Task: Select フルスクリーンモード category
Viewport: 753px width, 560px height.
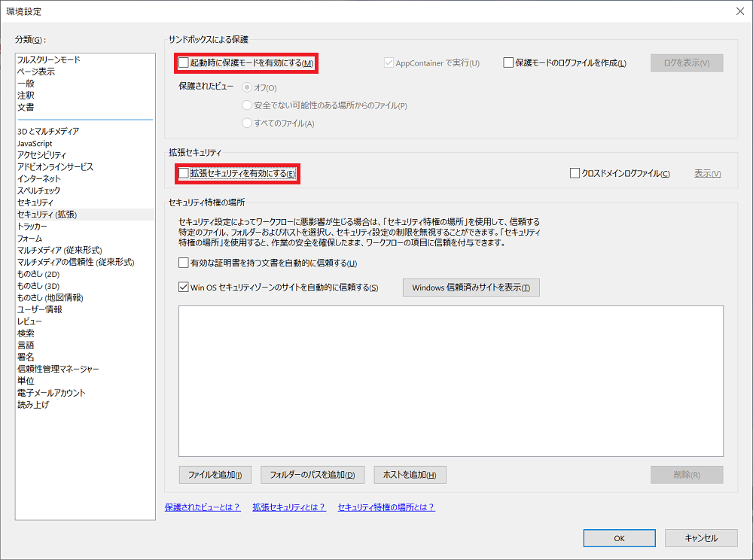Action: [48, 59]
